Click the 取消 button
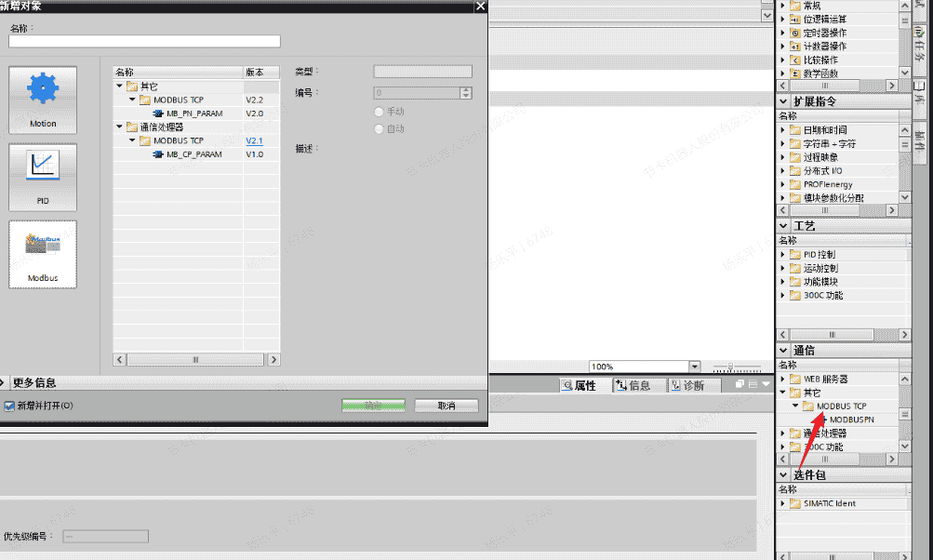933x560 pixels. point(447,406)
